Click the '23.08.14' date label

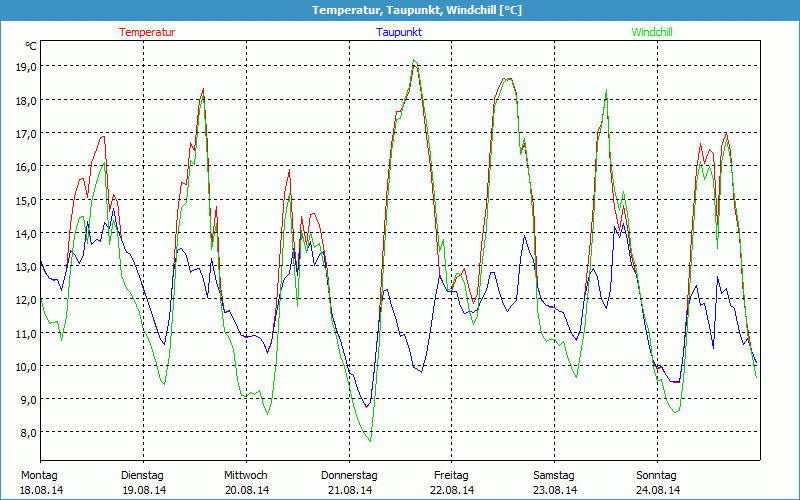point(555,490)
